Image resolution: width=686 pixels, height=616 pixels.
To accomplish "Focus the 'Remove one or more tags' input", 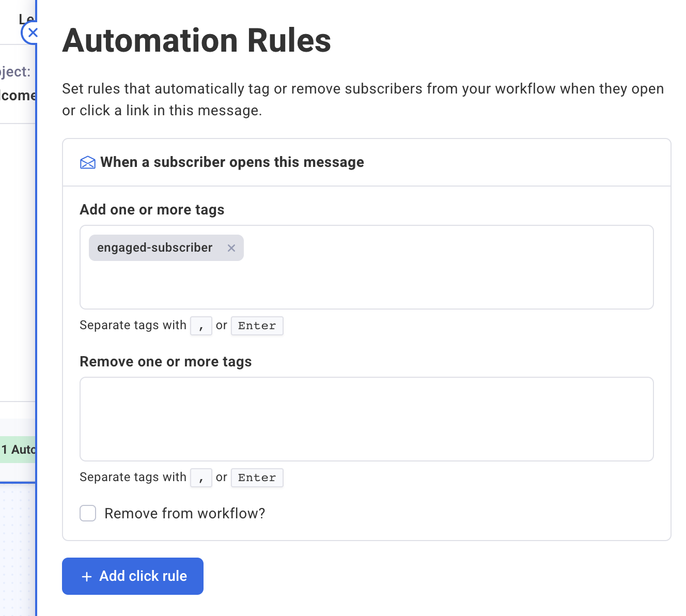I will (366, 419).
